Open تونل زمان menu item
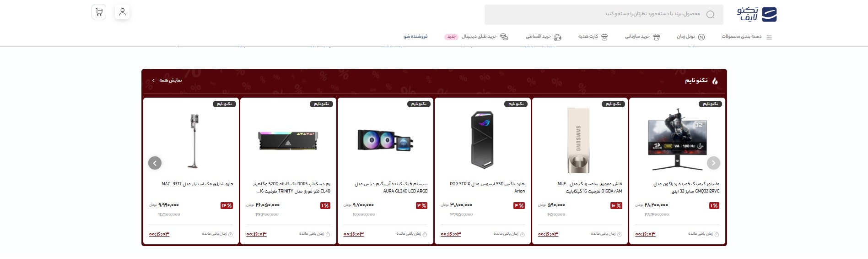Viewport: 868px width, 259px height. coord(691,37)
